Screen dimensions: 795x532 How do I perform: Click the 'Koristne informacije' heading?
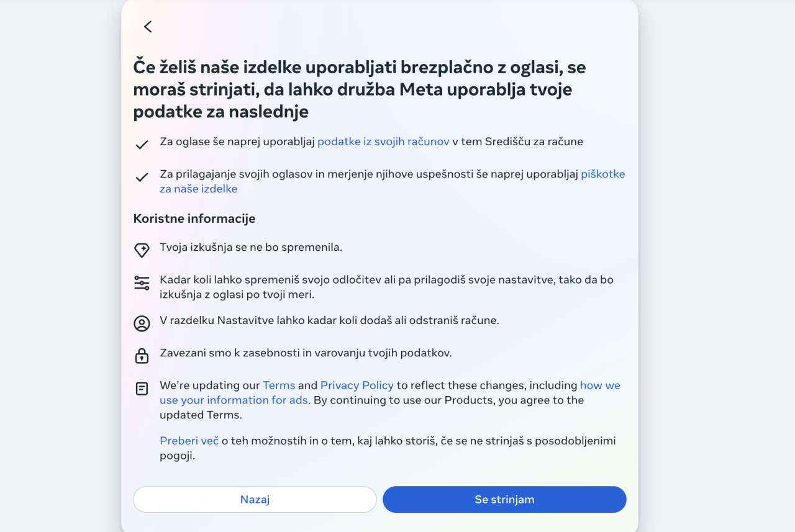[194, 219]
